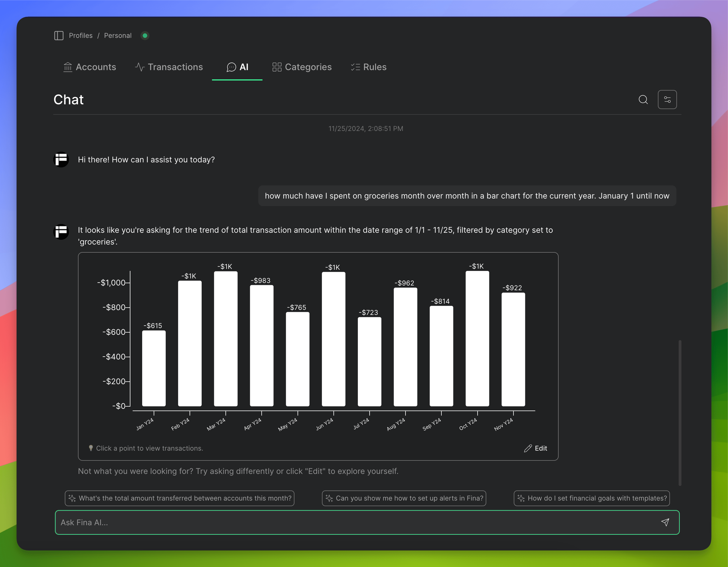Click the 'Hi there! How can I assist' message

coord(146,160)
